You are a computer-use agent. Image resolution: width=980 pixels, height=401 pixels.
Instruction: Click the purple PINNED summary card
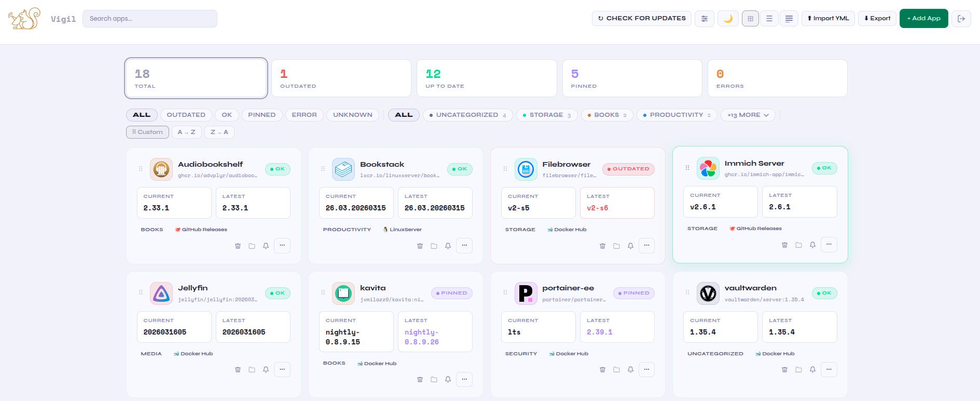pos(631,78)
